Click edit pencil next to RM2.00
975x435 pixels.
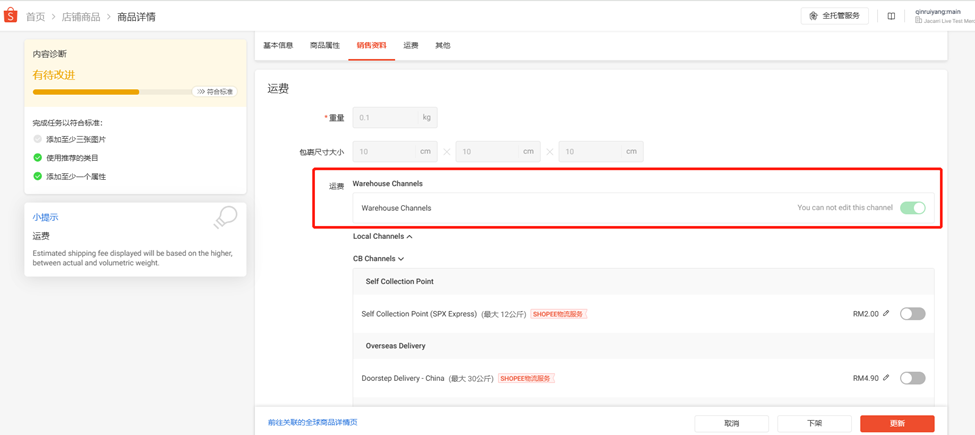pos(886,313)
